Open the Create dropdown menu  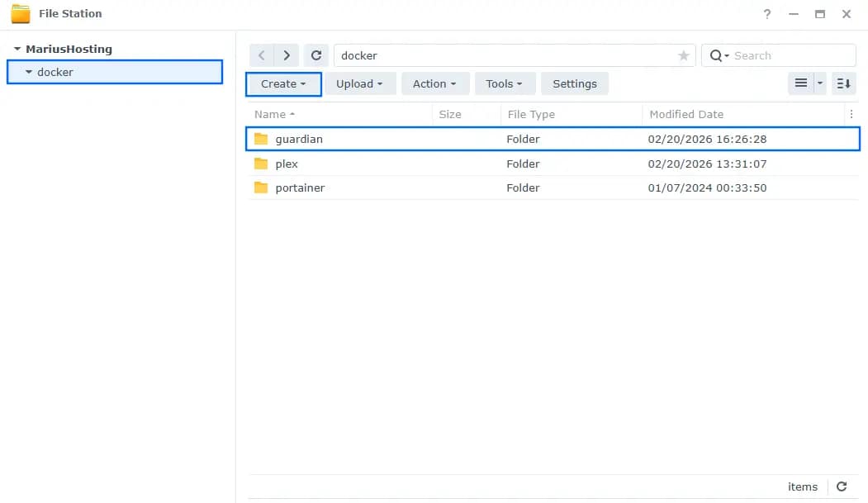[282, 83]
